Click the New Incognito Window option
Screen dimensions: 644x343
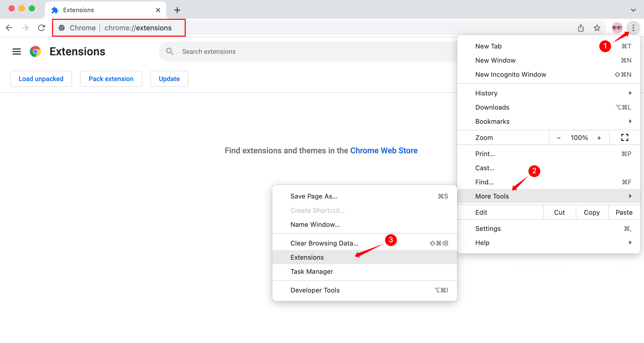[511, 75]
